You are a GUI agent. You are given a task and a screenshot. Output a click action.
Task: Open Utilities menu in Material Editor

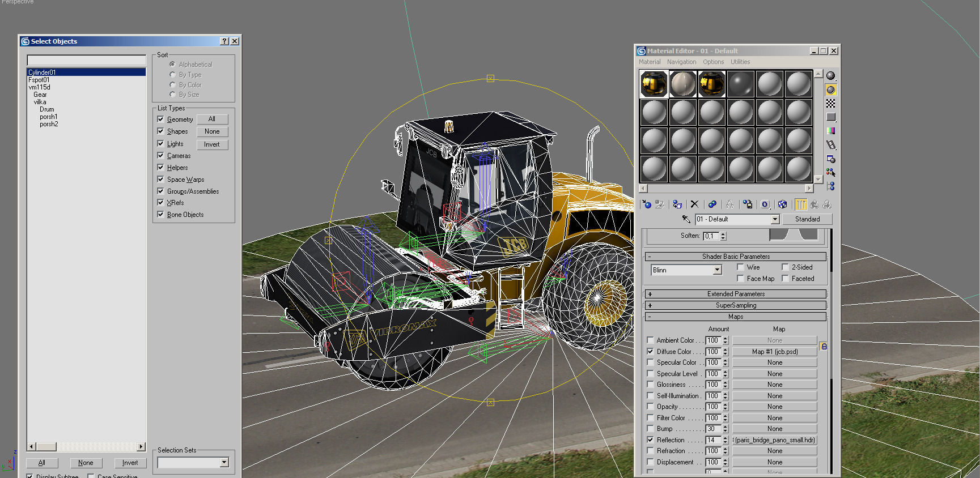click(x=740, y=62)
